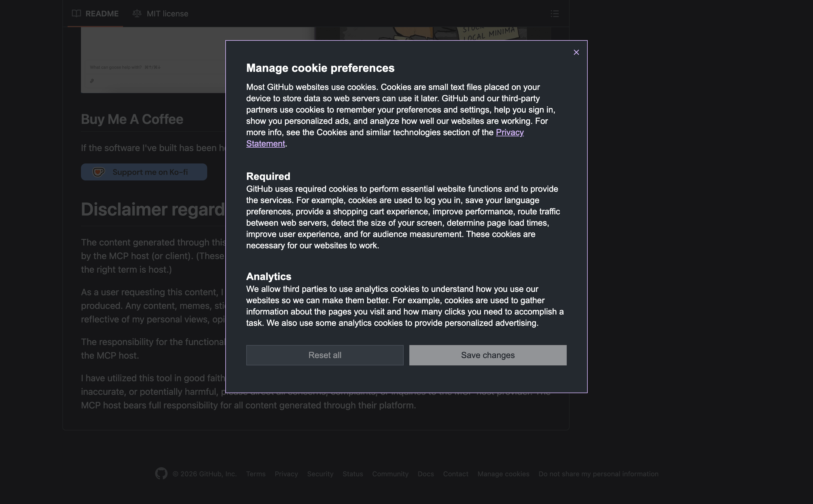813x504 pixels.
Task: Open Privacy link in footer
Action: click(x=286, y=474)
